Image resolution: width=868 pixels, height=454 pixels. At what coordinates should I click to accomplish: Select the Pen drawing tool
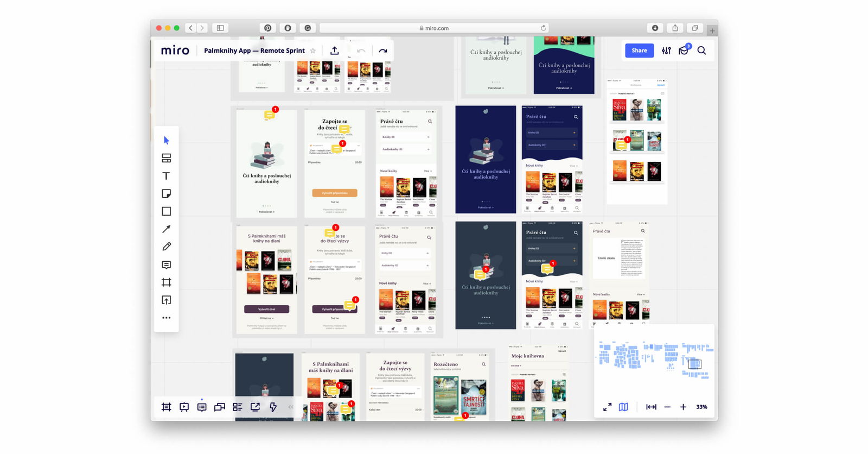[167, 247]
